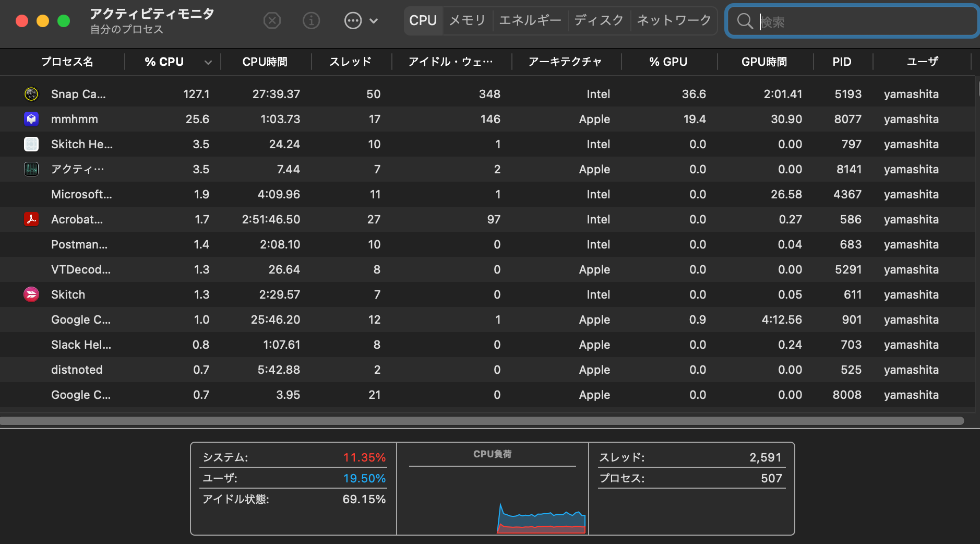
Task: Switch to the ネットワーク tab
Action: click(x=674, y=21)
